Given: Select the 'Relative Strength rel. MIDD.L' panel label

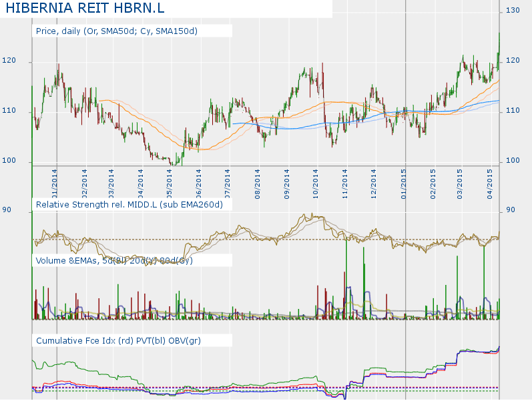Looking at the screenshot, I should (x=129, y=205).
